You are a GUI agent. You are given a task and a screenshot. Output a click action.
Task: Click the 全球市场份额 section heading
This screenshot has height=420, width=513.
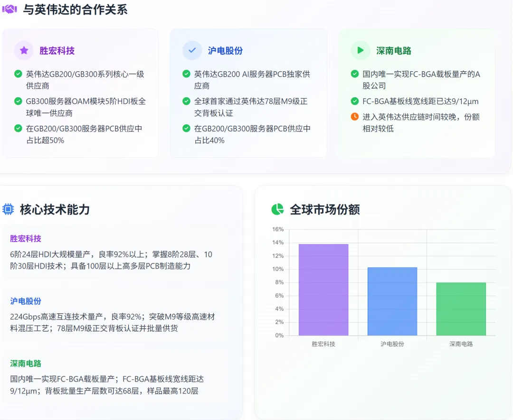(x=324, y=209)
